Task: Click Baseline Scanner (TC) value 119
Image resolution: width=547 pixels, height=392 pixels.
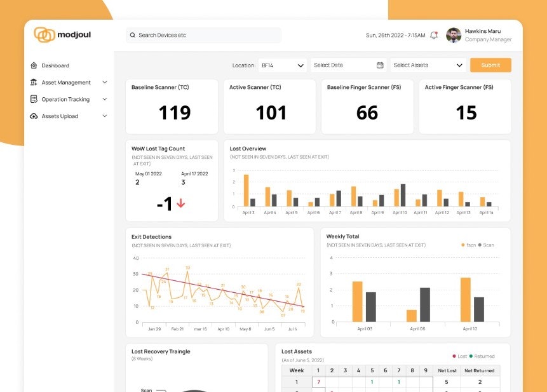Action: click(x=175, y=112)
